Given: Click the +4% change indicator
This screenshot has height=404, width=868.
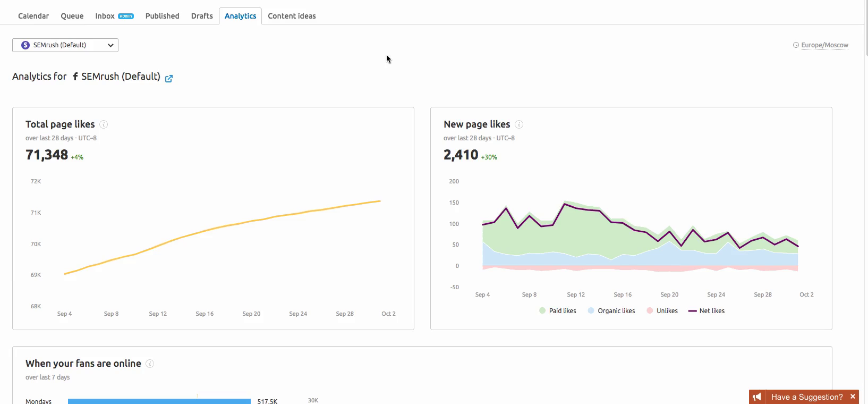Looking at the screenshot, I should tap(77, 157).
